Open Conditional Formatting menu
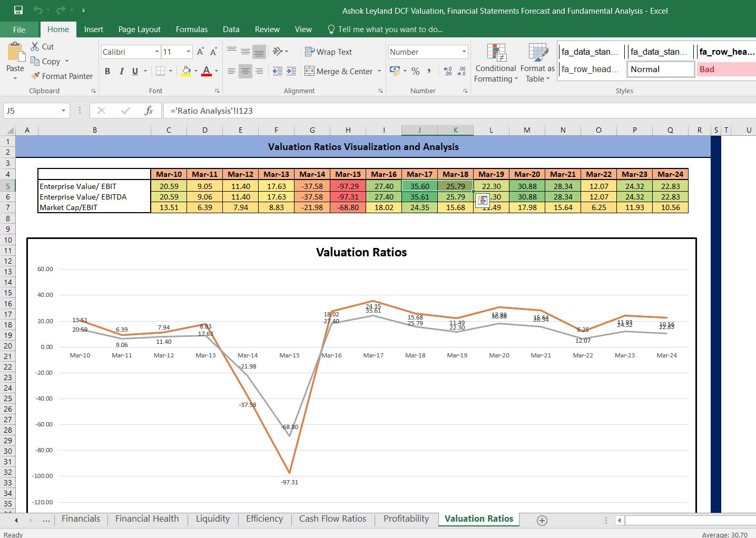 [x=496, y=63]
